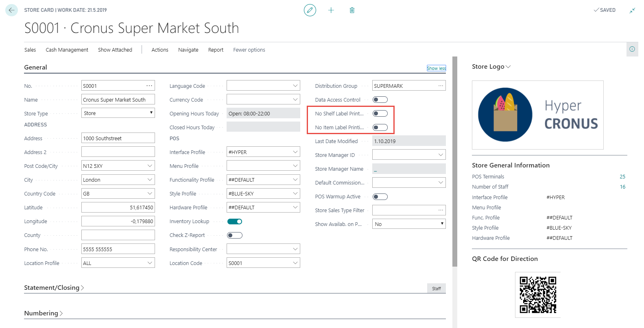Screen dimensions: 644x328
Task: Disable the Inventory Lookup toggle
Action: click(x=235, y=222)
